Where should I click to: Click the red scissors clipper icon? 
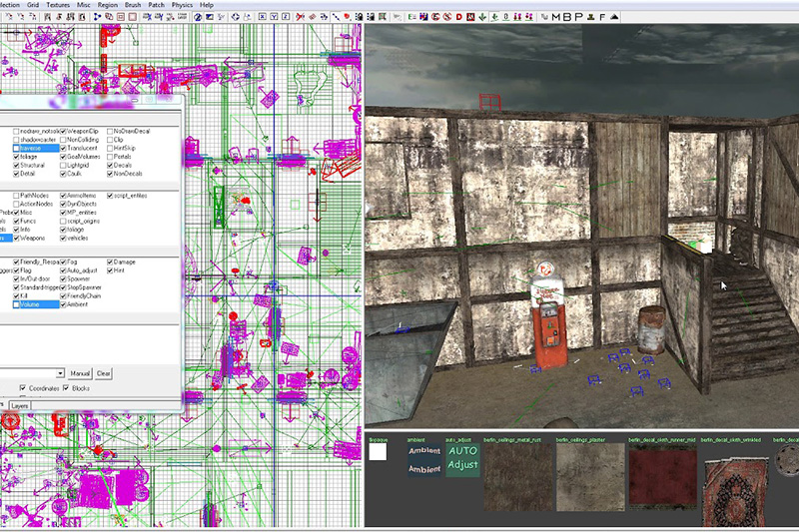click(x=301, y=17)
